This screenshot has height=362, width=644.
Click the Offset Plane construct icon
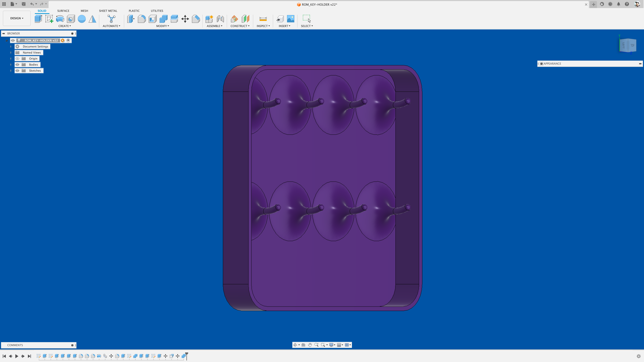(x=234, y=19)
